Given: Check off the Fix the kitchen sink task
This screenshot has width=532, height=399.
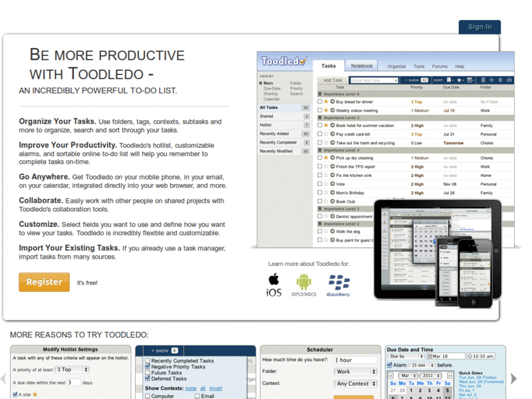Looking at the screenshot, I should (x=320, y=175).
